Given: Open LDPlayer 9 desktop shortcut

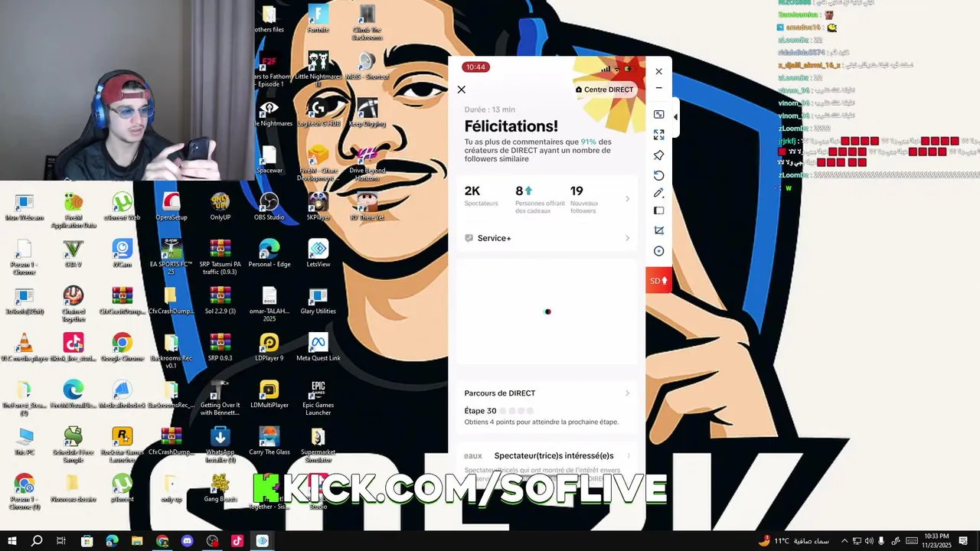Looking at the screenshot, I should click(269, 347).
